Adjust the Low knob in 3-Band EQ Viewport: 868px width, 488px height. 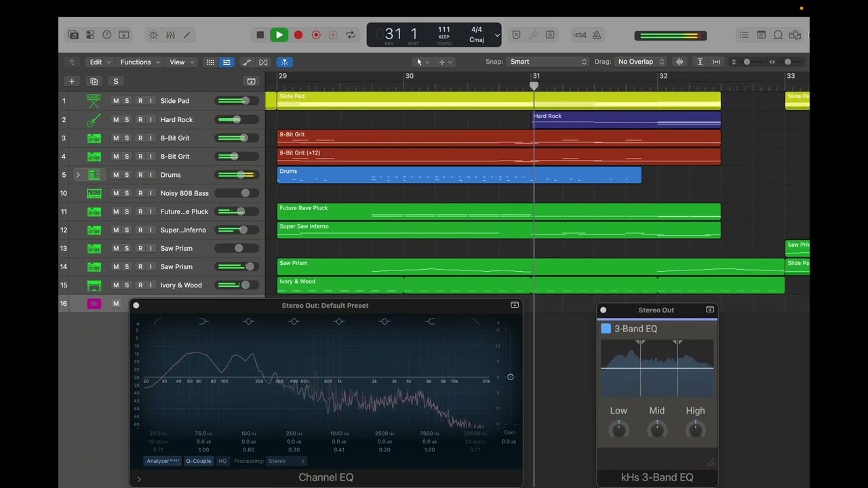pyautogui.click(x=618, y=429)
